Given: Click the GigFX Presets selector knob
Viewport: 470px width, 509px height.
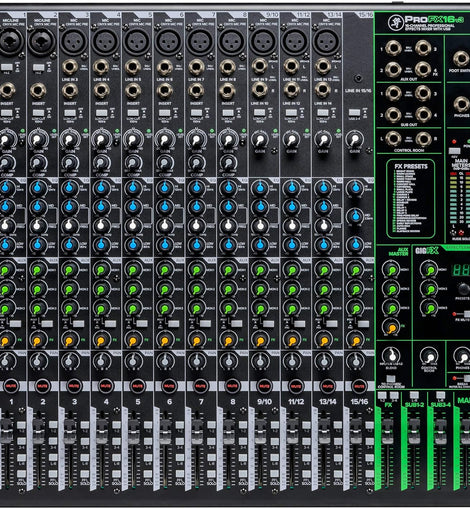Looking at the screenshot, I should [x=463, y=288].
